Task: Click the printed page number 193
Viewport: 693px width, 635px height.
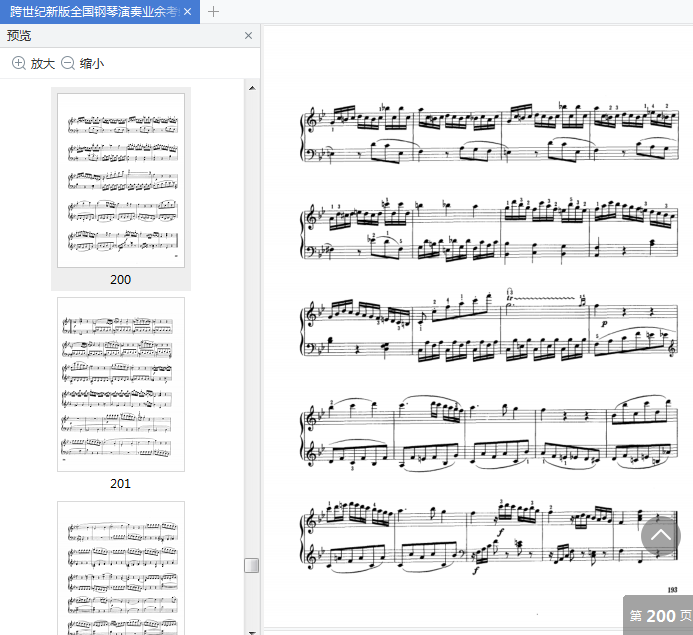Action: click(x=672, y=590)
